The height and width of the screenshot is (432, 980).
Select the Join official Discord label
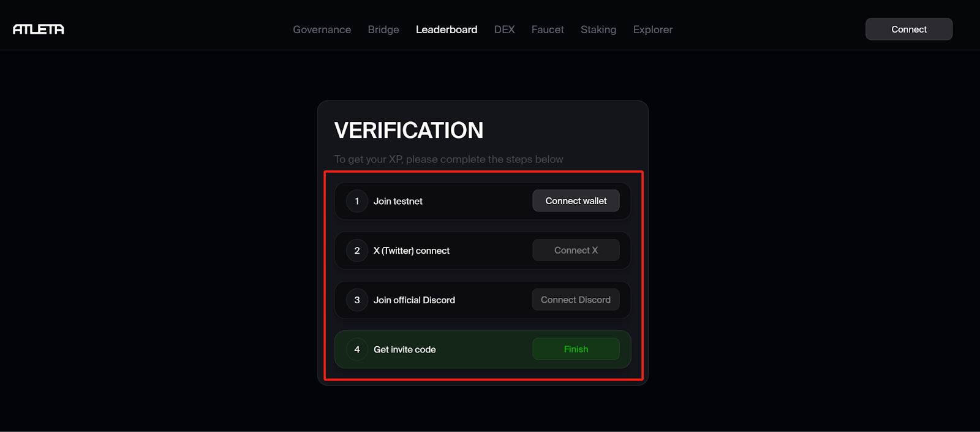pyautogui.click(x=414, y=300)
